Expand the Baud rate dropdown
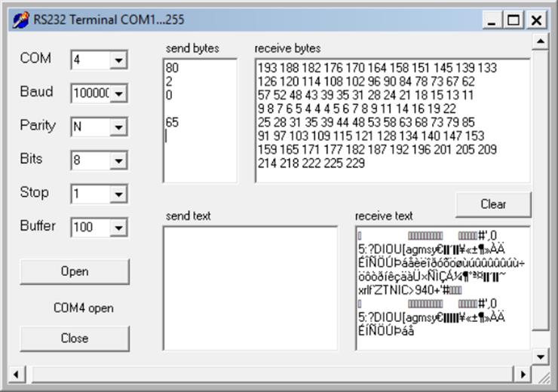The width and height of the screenshot is (558, 392). click(x=118, y=93)
